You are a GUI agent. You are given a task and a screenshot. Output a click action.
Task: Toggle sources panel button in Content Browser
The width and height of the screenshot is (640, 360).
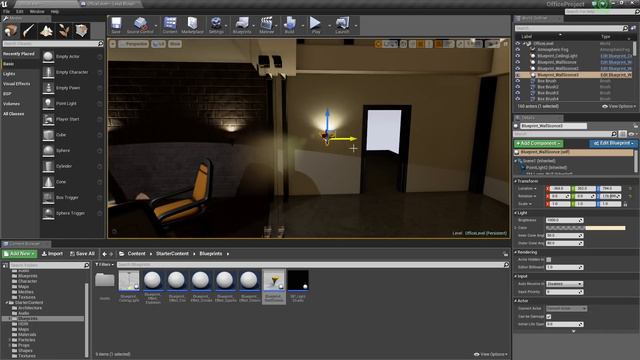coord(5,265)
